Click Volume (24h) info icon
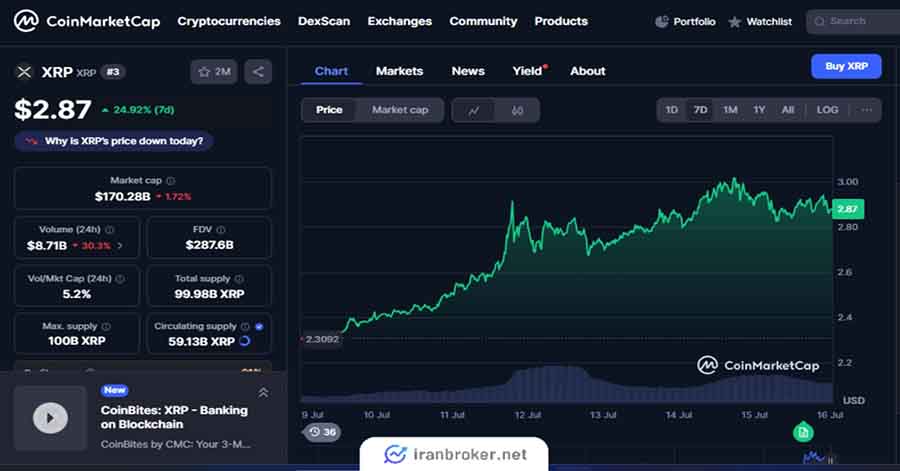The width and height of the screenshot is (900, 471). tap(110, 229)
